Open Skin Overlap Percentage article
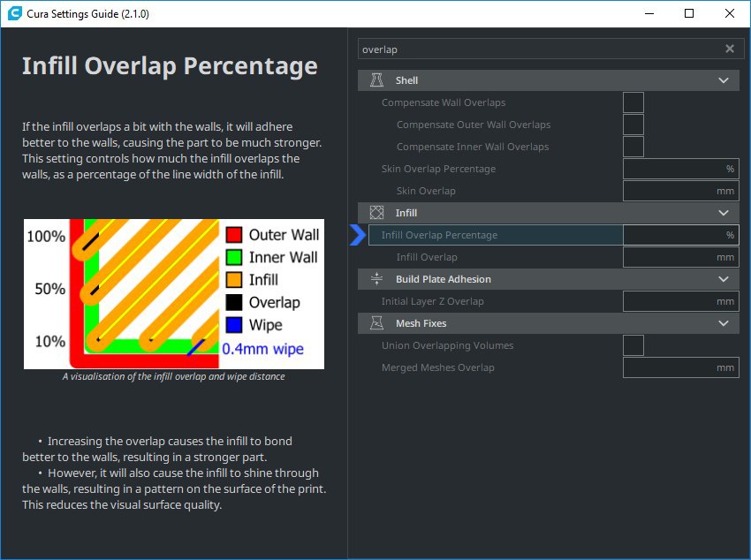 438,169
